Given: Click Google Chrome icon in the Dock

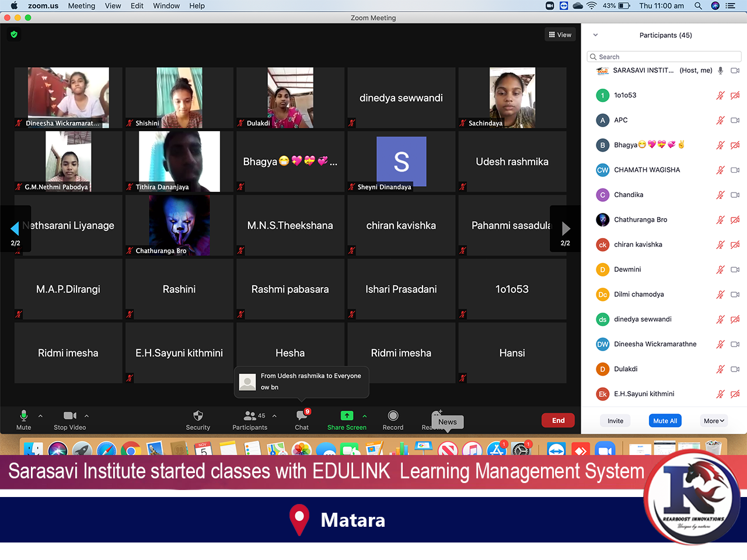Looking at the screenshot, I should click(x=131, y=450).
